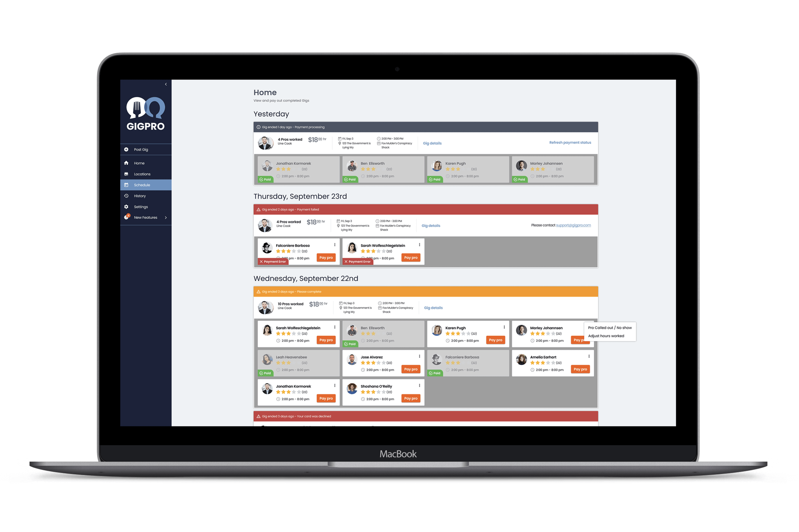
Task: Click Refresh payment status link
Action: point(567,142)
